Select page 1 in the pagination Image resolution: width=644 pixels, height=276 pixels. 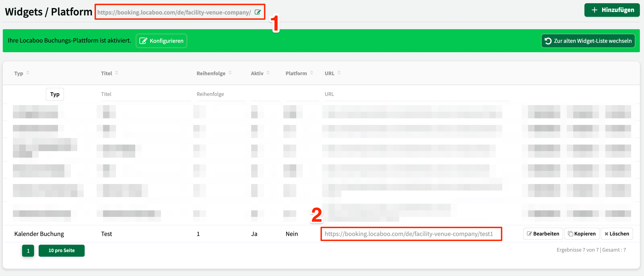[28, 250]
